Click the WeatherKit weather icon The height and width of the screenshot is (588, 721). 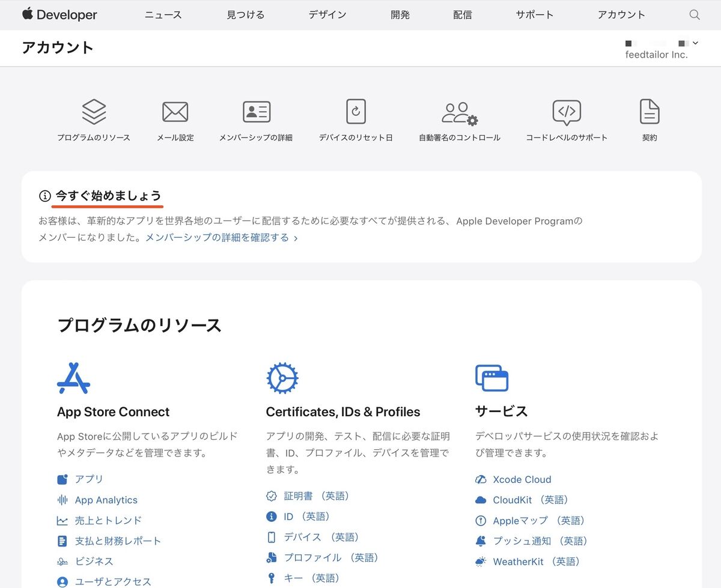click(x=481, y=562)
